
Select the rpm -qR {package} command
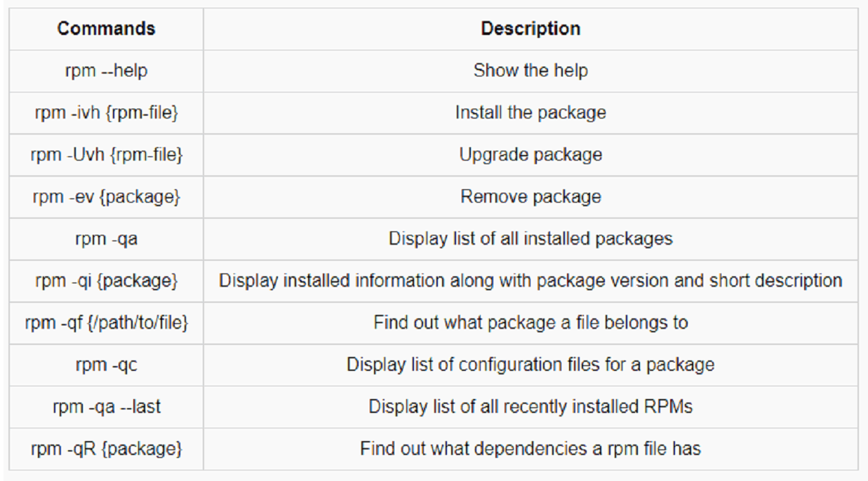(106, 449)
